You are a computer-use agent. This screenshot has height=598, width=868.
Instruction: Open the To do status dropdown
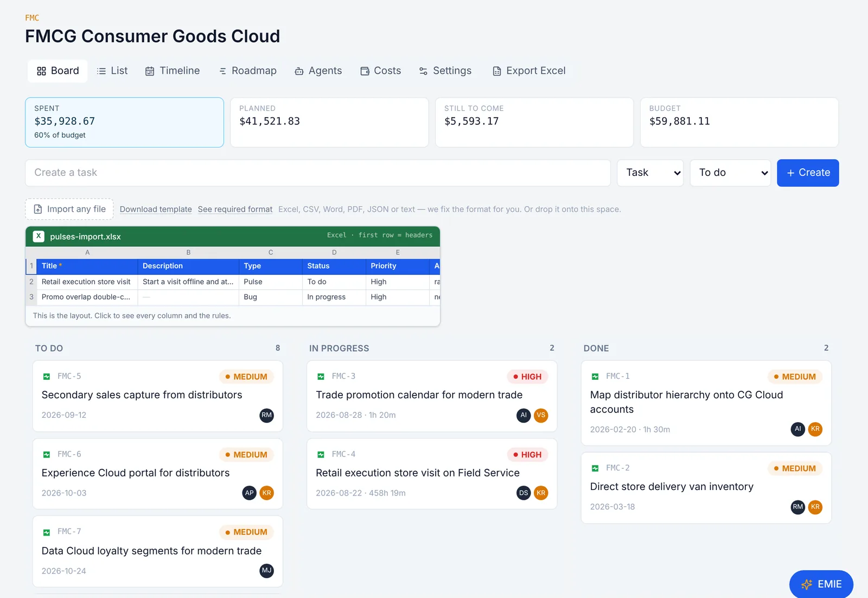730,173
